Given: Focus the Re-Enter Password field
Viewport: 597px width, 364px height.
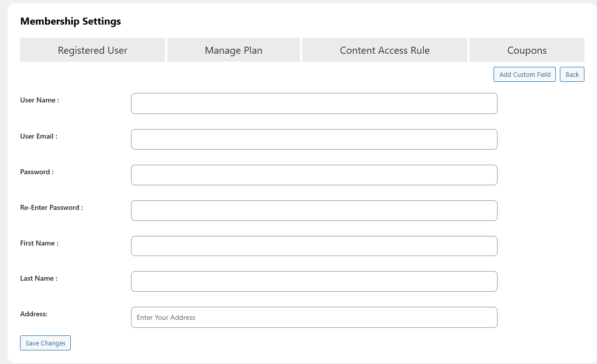Looking at the screenshot, I should (314, 210).
